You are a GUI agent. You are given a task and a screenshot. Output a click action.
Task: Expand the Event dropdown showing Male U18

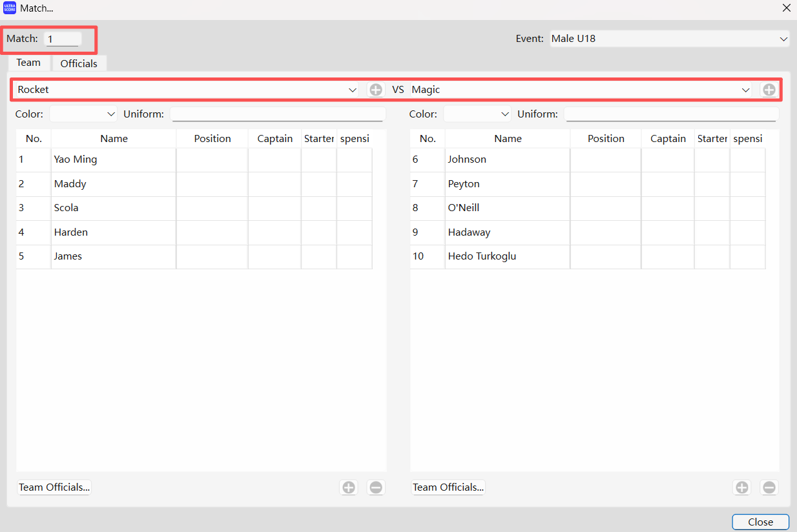click(x=669, y=39)
